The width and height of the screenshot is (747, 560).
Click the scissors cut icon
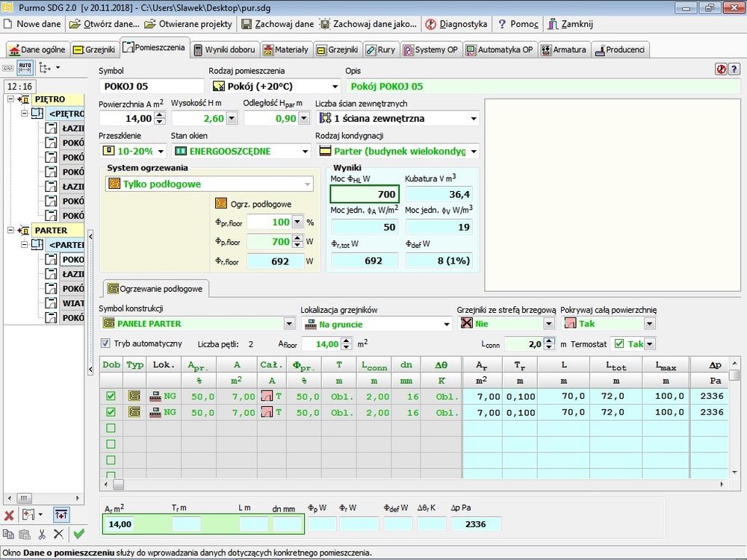click(x=42, y=534)
